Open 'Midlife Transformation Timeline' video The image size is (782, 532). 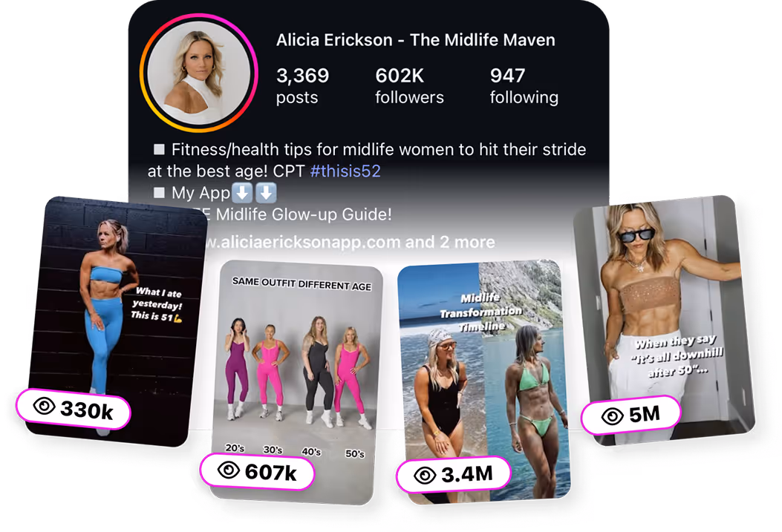484,382
